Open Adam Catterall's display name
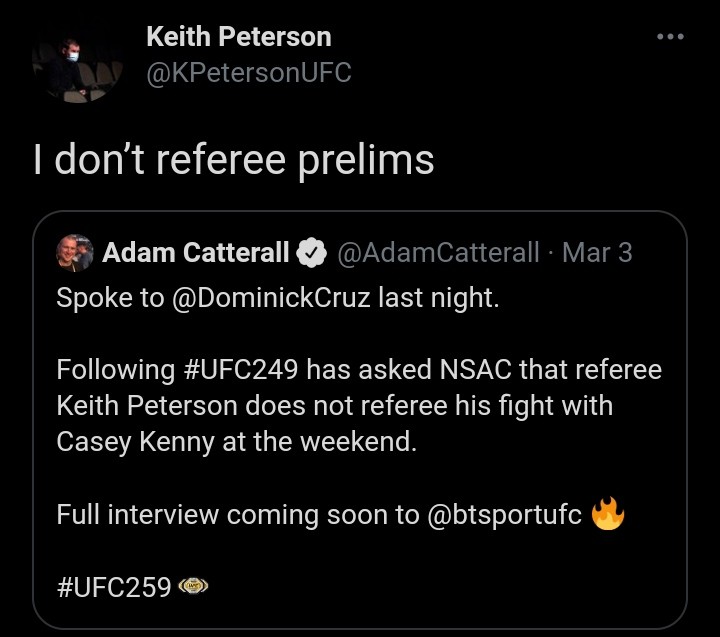This screenshot has height=637, width=720. point(196,254)
